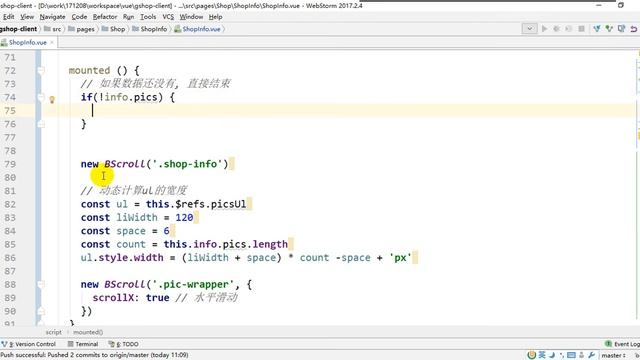This screenshot has height=360, width=640.
Task: Collapse the if block fold marker at line 74
Action: [41, 97]
